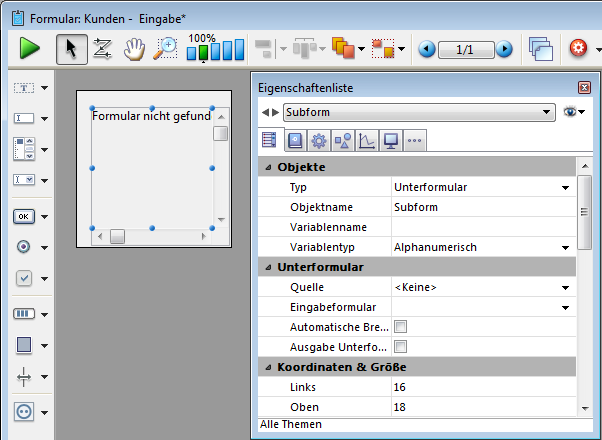Image resolution: width=602 pixels, height=440 pixels.
Task: Open the Typ Unterformular dropdown
Action: (x=565, y=187)
